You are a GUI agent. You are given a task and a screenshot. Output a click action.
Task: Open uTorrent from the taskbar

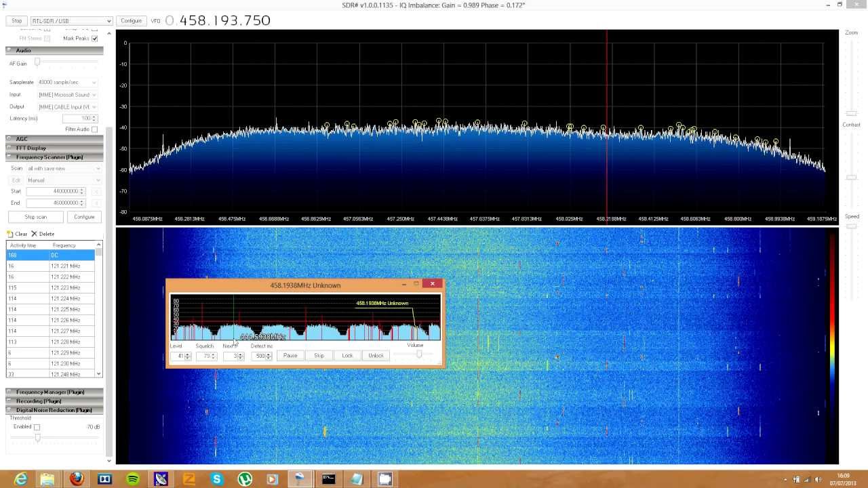point(245,479)
